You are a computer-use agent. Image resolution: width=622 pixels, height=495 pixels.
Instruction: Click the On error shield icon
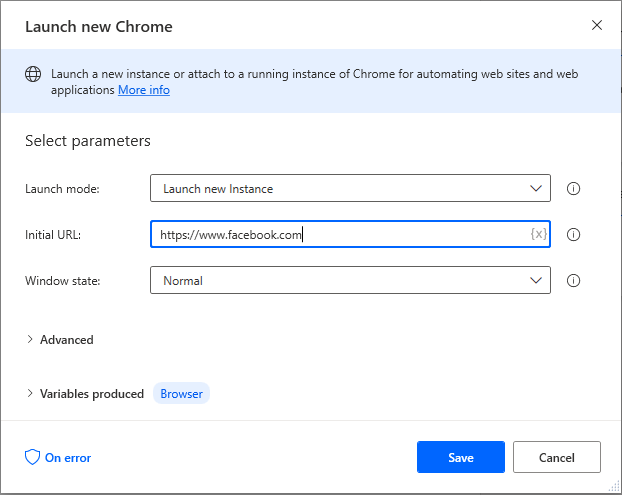(x=32, y=458)
